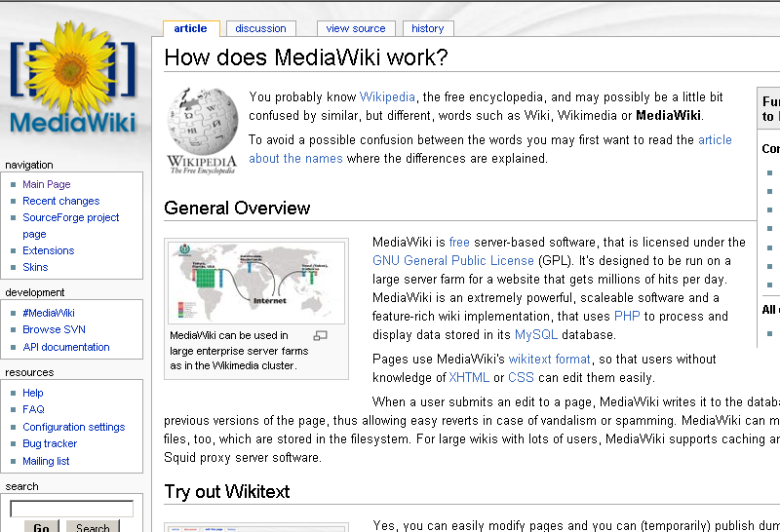Open API documentation link

coord(66,347)
